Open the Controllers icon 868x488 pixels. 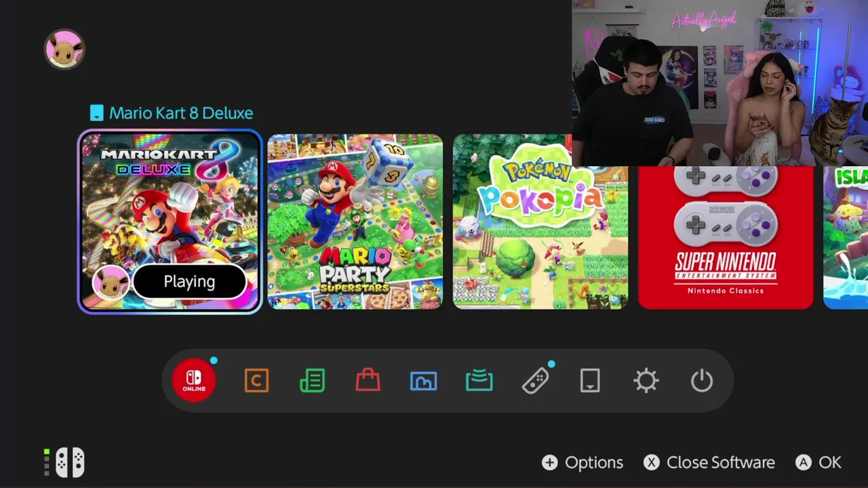click(x=535, y=381)
